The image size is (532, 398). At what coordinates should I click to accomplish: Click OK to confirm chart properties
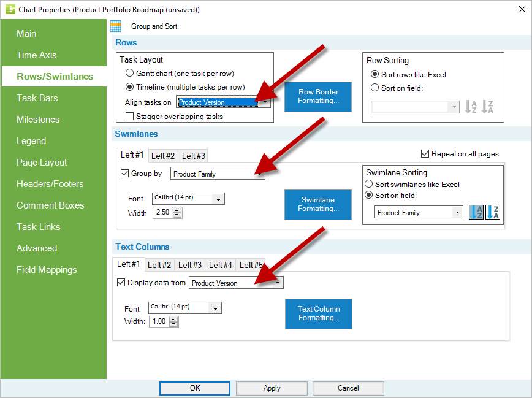tap(195, 388)
